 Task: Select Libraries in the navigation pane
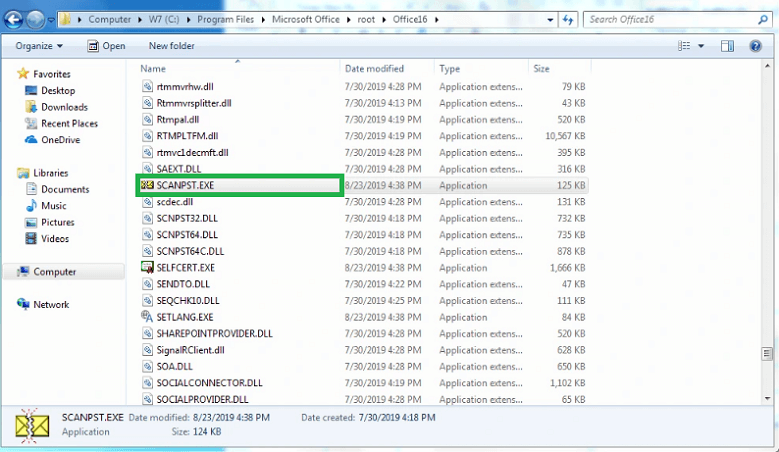50,173
